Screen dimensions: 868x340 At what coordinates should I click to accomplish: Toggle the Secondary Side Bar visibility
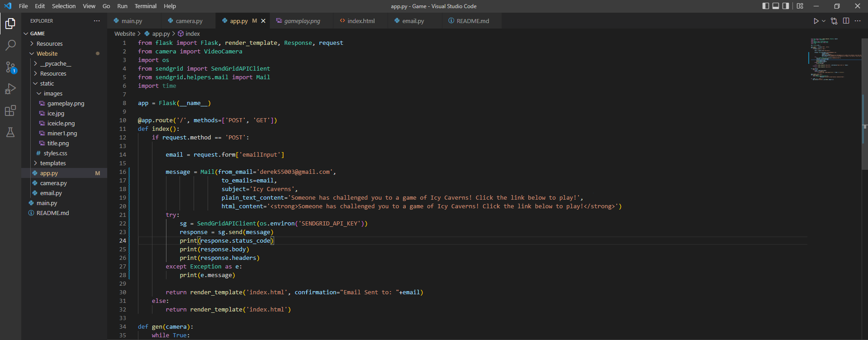(x=786, y=6)
